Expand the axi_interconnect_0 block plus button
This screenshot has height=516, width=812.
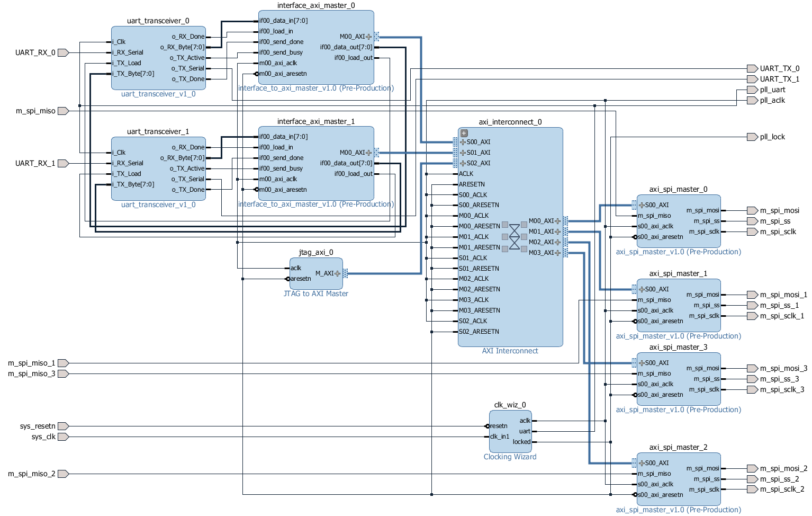click(x=464, y=134)
